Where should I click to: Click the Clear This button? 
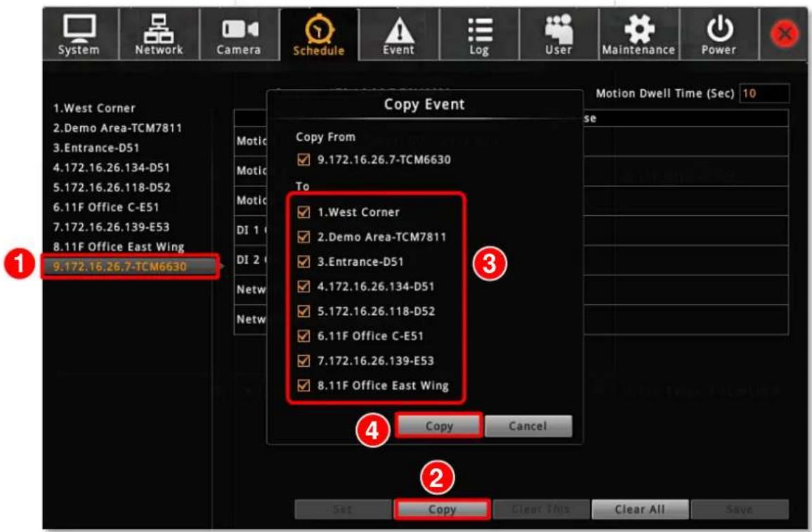tap(541, 510)
